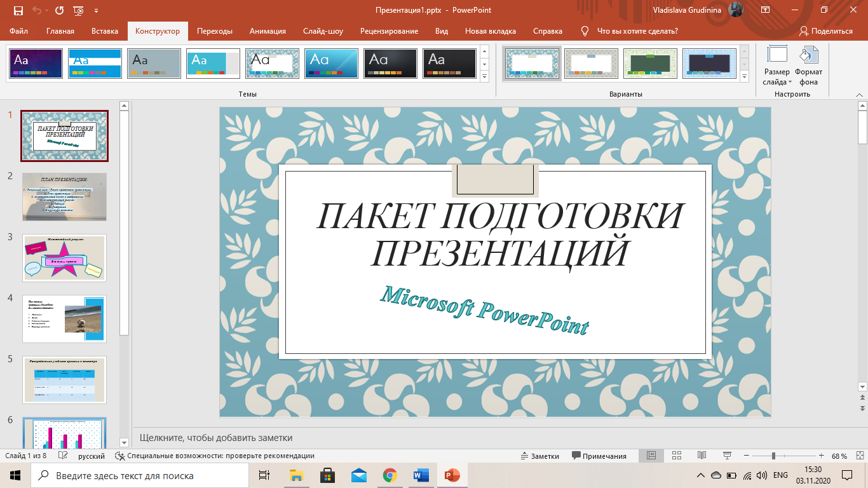Viewport: 868px width, 488px height.
Task: Click the 68 % zoom level
Action: point(839,456)
